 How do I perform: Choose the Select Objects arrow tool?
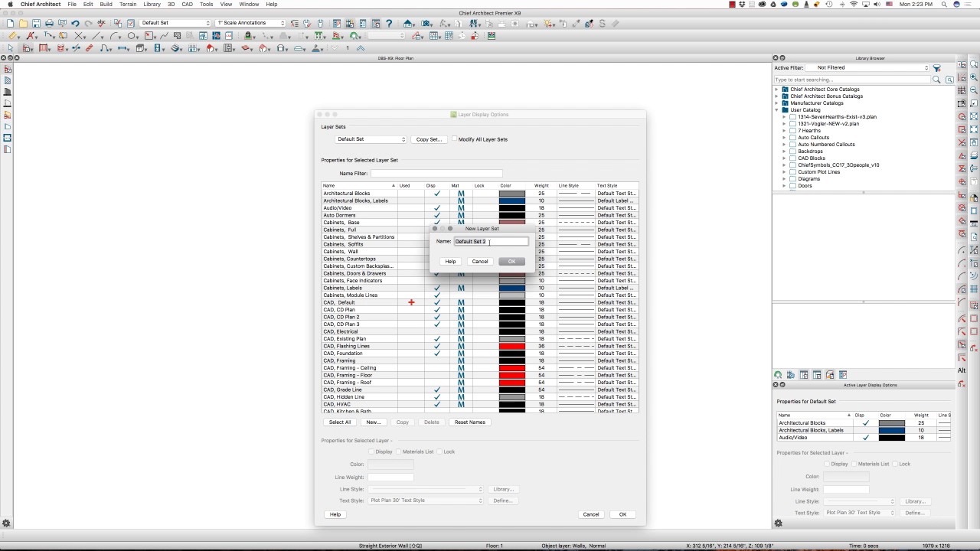11,48
